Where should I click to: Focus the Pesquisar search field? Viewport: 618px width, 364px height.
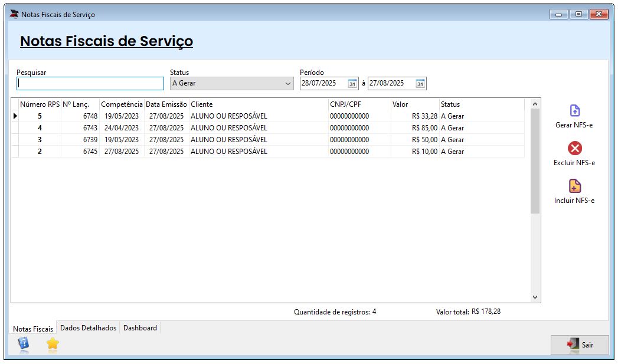[90, 84]
